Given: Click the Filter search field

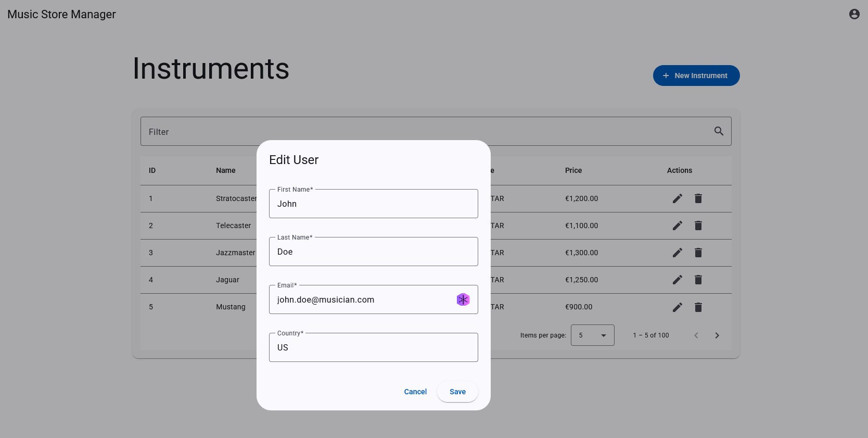Looking at the screenshot, I should 436,131.
